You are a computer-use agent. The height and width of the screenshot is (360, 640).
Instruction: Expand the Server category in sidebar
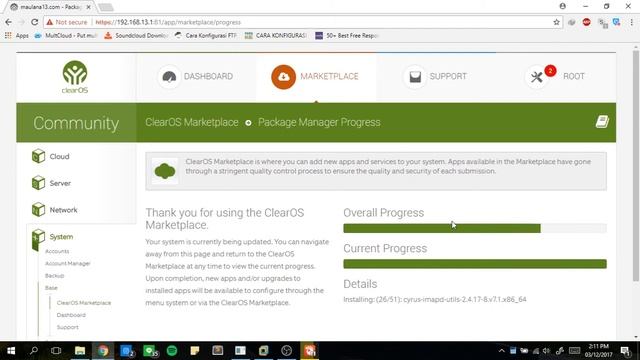point(60,183)
